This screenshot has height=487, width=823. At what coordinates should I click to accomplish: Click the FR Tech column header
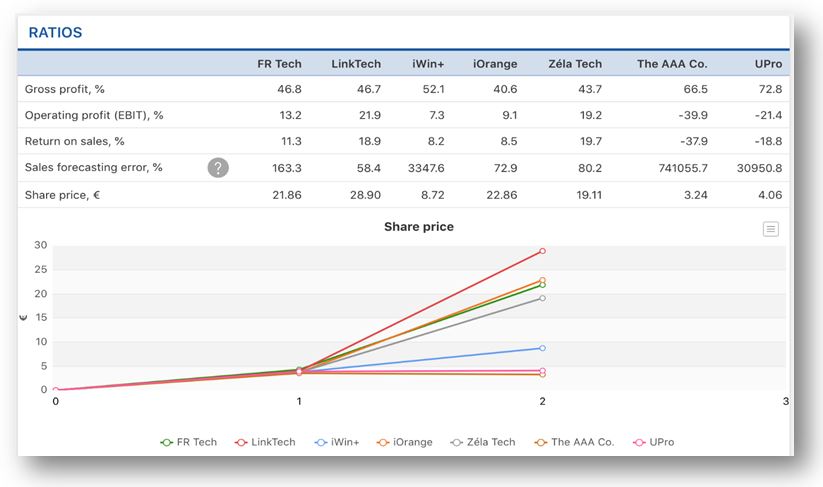pyautogui.click(x=279, y=64)
